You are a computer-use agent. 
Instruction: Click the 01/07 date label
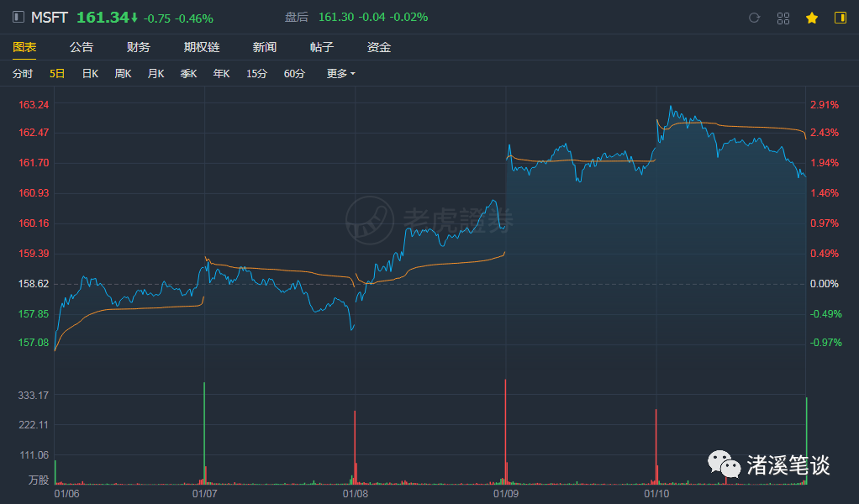click(x=205, y=494)
